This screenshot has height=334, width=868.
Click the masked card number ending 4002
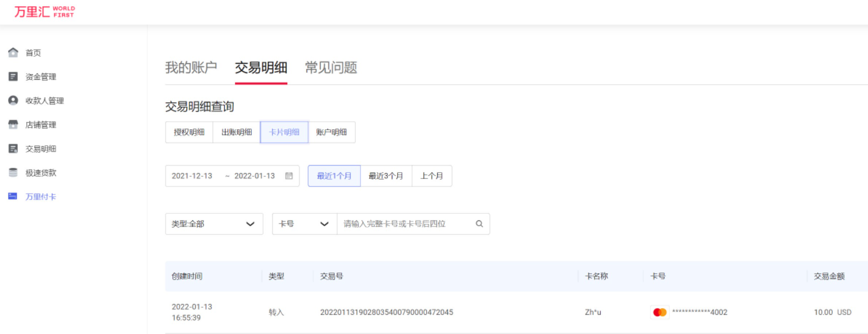coord(700,312)
